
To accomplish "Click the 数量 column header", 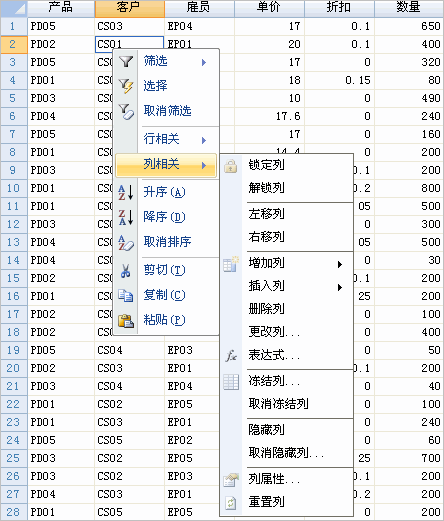I will 409,8.
